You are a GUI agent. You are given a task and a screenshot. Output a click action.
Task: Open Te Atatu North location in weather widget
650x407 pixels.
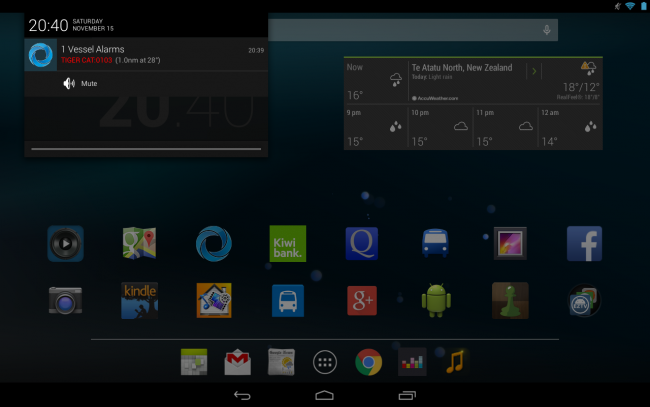pos(462,68)
